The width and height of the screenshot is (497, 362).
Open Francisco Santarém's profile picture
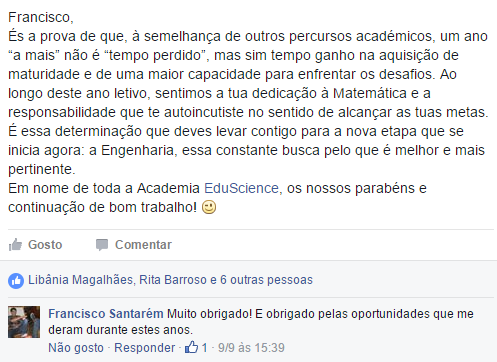[x=24, y=322]
